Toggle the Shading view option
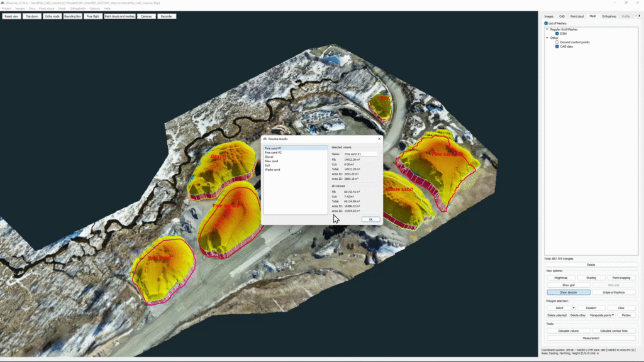Screen dimensions: 644x362 click(x=591, y=278)
